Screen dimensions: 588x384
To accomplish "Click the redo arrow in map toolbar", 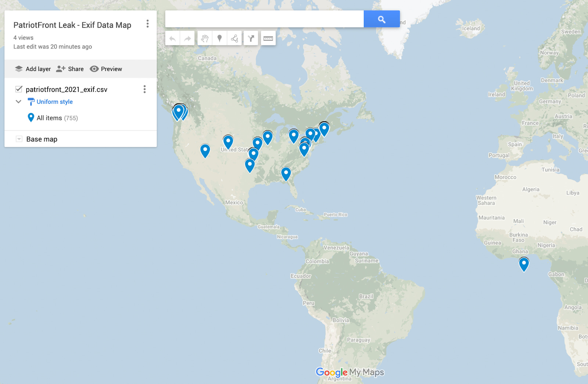I will point(187,38).
